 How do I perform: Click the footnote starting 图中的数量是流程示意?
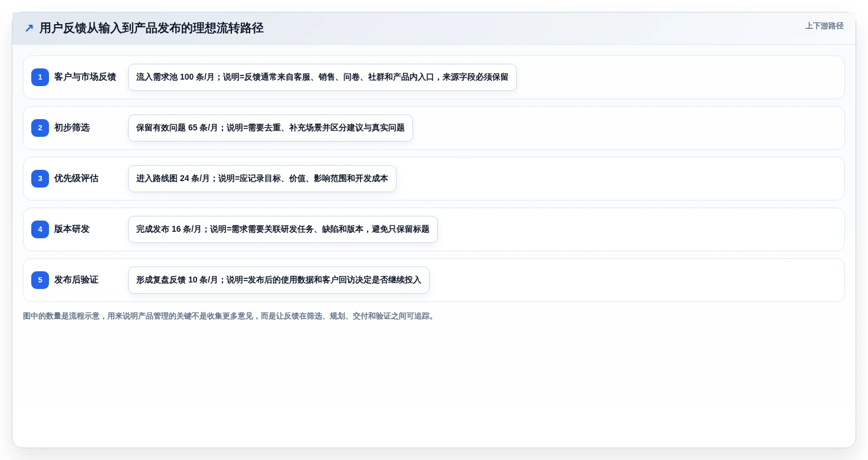point(230,316)
